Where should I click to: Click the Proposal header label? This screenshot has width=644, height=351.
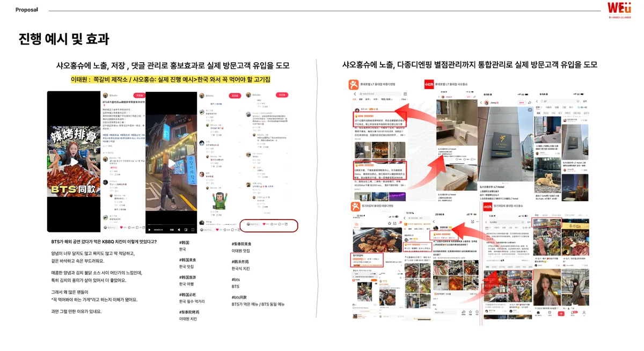pos(26,10)
